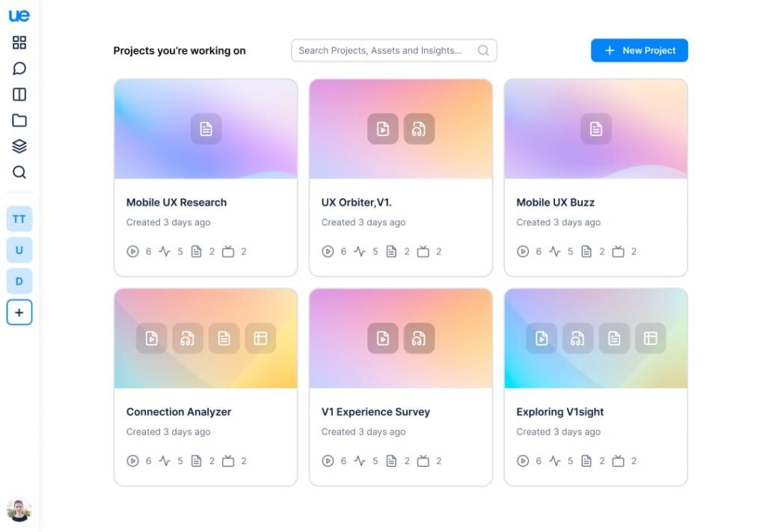Click the stacked layers icon in sidebar

tap(19, 147)
